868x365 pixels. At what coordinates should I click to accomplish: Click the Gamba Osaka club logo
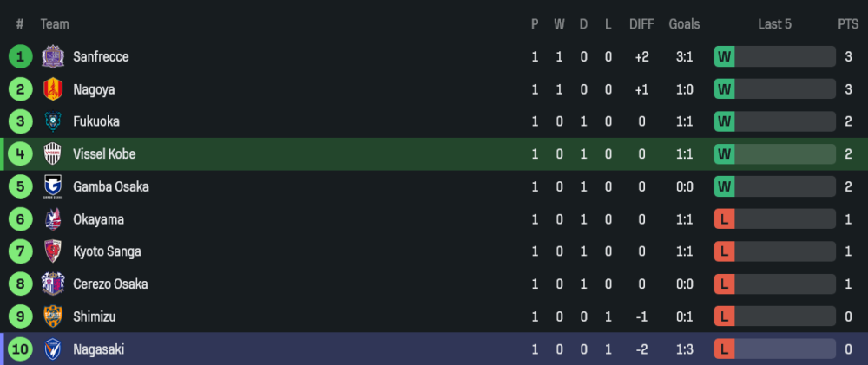53,186
